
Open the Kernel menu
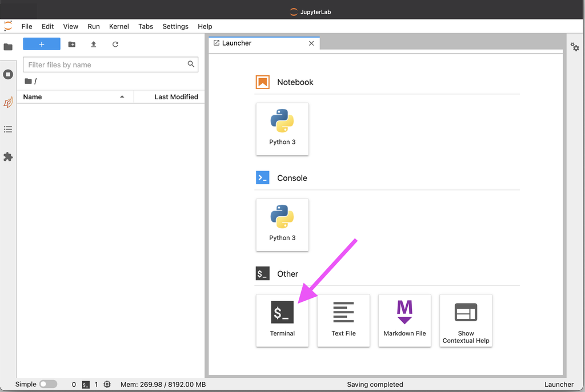(119, 26)
